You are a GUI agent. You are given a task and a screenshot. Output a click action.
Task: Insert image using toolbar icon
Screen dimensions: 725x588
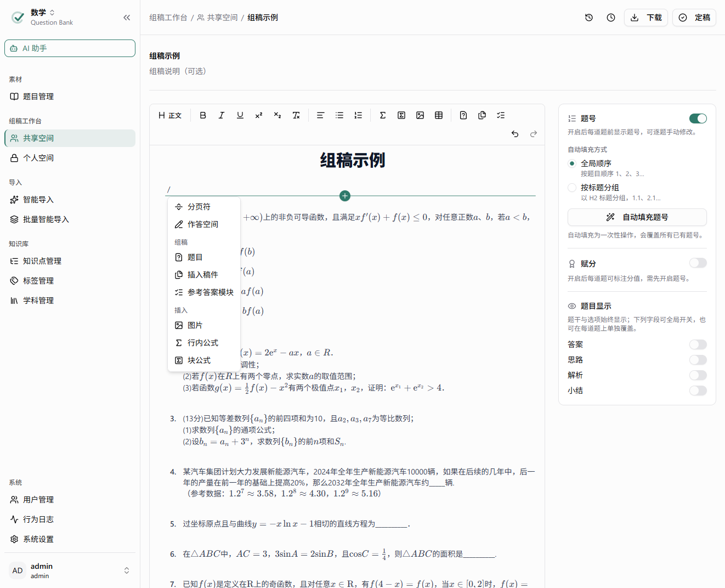[x=420, y=115]
